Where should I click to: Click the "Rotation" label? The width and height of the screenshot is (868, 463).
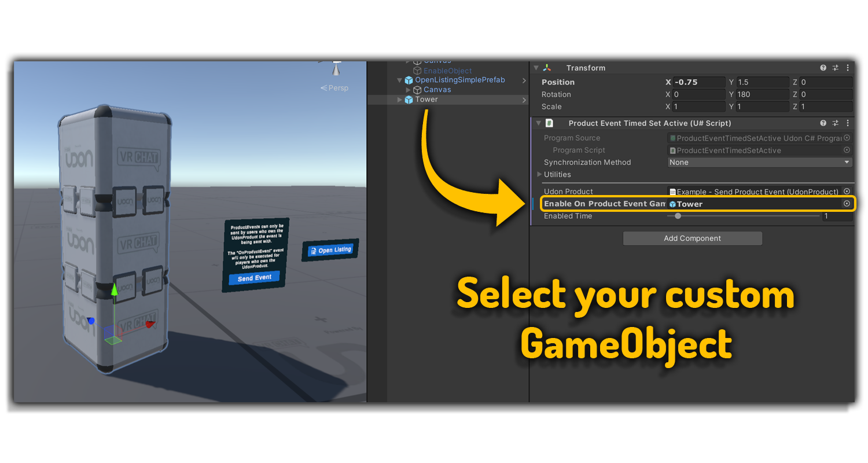pyautogui.click(x=556, y=94)
